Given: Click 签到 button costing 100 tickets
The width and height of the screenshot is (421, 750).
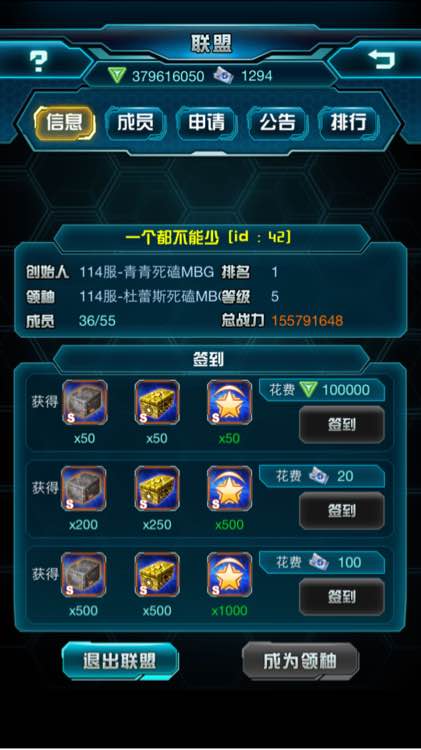Looking at the screenshot, I should click(x=342, y=597).
